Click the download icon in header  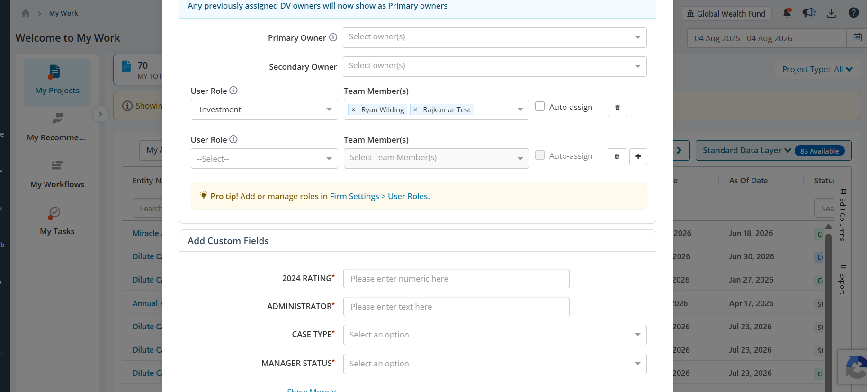click(x=832, y=13)
